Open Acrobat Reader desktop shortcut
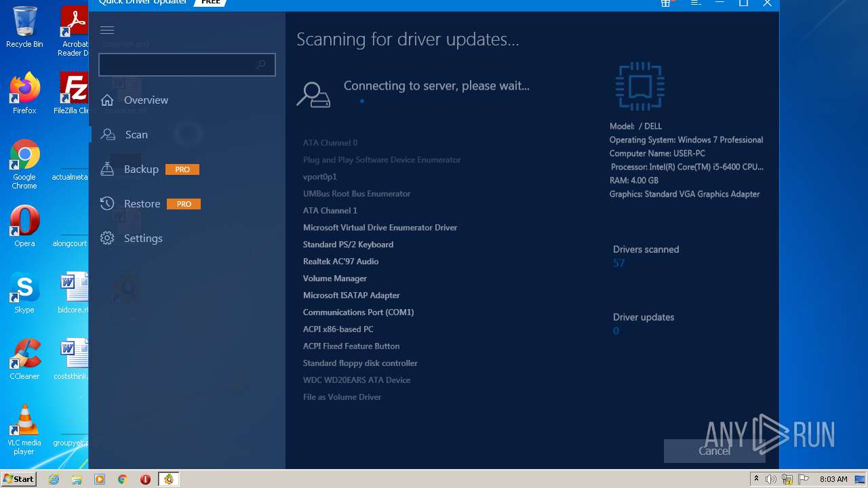Image resolution: width=868 pixels, height=488 pixels. point(73,31)
